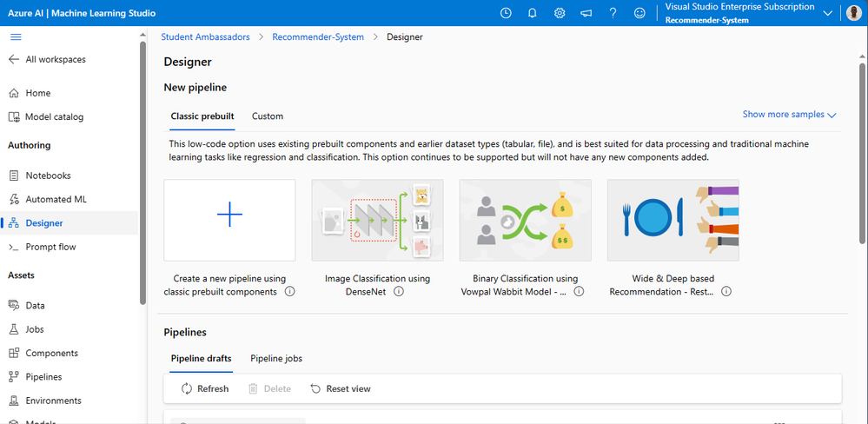Open Jobs under Assets

click(26, 329)
